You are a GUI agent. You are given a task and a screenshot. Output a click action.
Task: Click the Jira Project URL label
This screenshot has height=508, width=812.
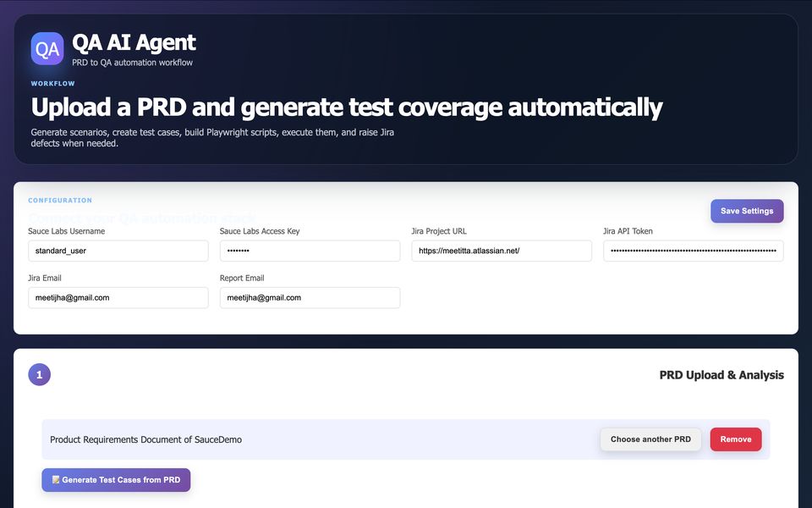(x=439, y=231)
